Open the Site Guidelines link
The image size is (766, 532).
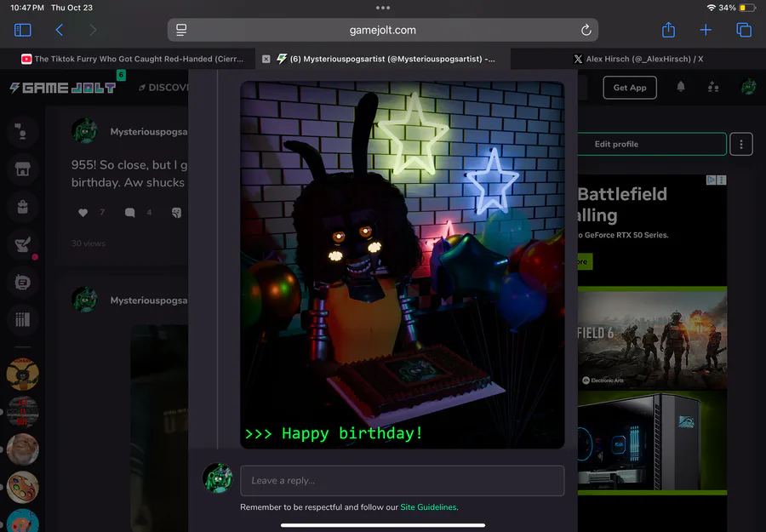(x=428, y=507)
